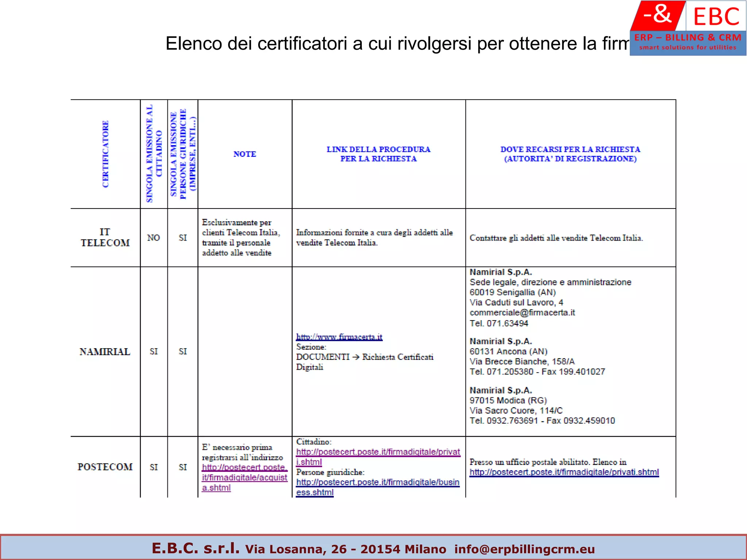
Task: Click the LINK DELLA PROCEDURA PER LA RICHIESTA header
Action: click(x=379, y=154)
